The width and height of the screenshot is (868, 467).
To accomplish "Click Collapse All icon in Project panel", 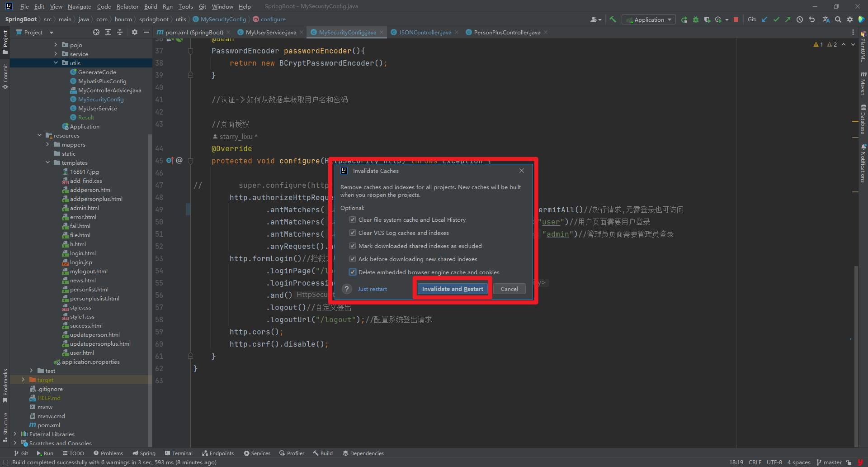I will [x=120, y=32].
